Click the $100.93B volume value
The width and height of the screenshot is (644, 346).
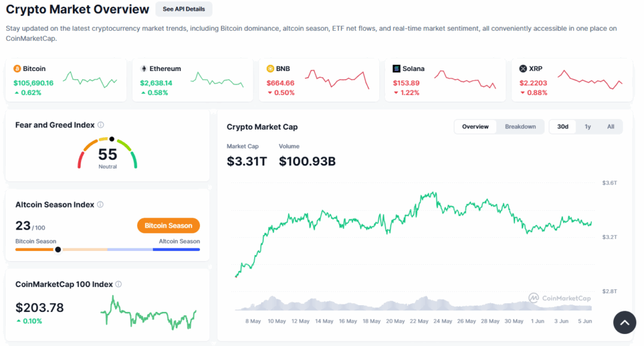tap(307, 161)
